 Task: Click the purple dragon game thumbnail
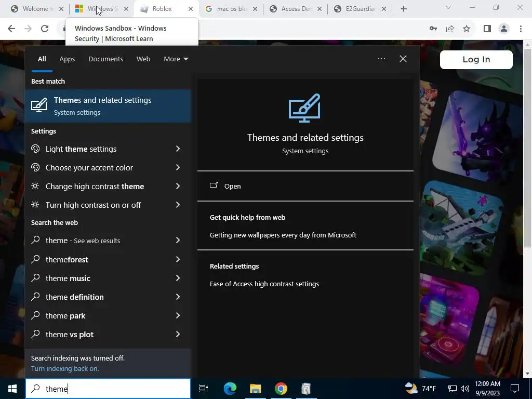[477, 136]
